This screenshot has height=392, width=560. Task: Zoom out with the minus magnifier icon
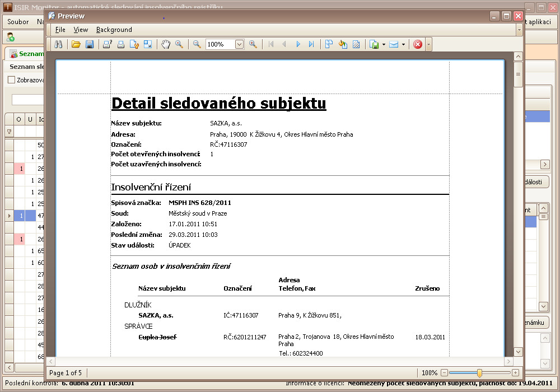coord(197,44)
